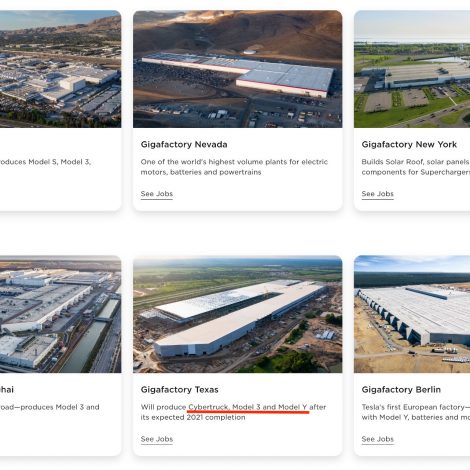Select the Gigafactory Texas heading
Image resolution: width=470 pixels, height=470 pixels.
click(180, 390)
